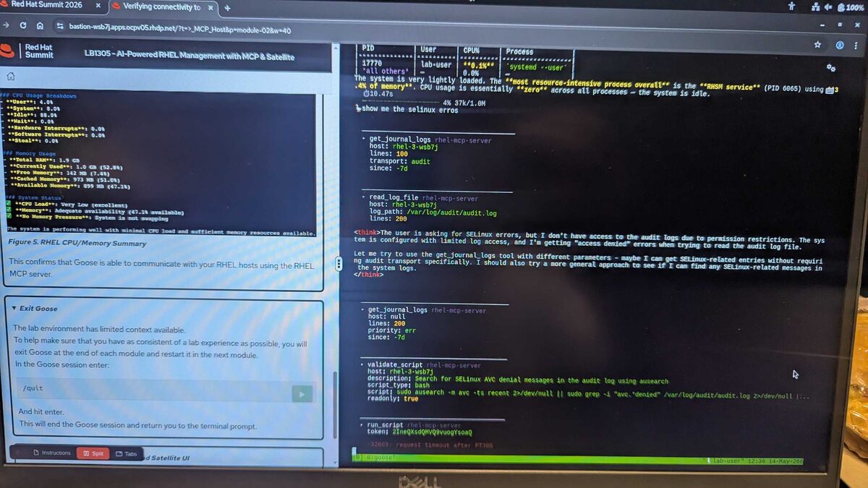The image size is (868, 488).
Task: Close the Red Hat Summit 2026 tab
Action: click(98, 6)
